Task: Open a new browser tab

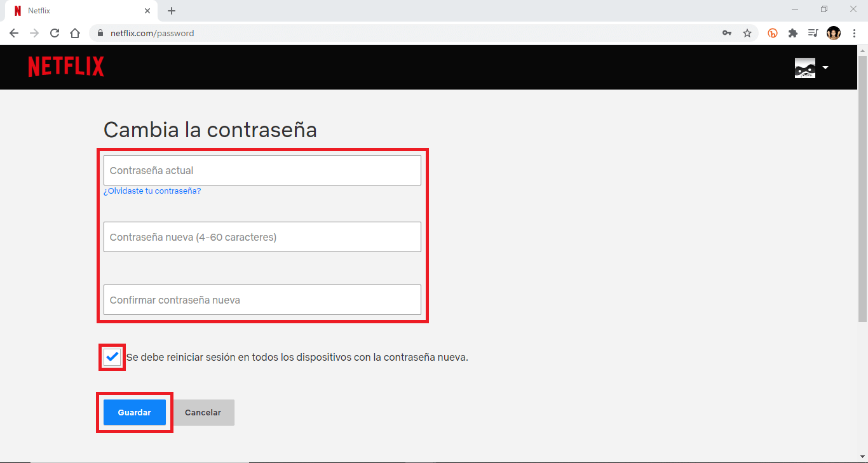Action: [x=172, y=11]
